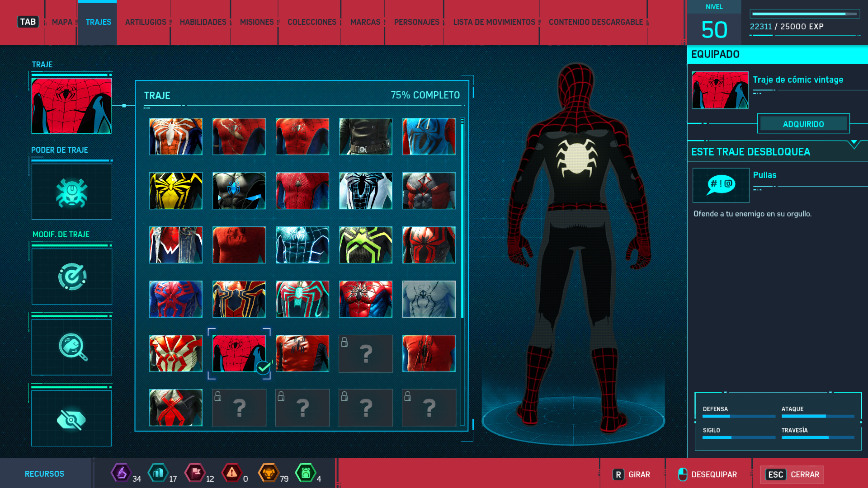
Task: Open the MISIONES tab
Action: pyautogui.click(x=257, y=22)
